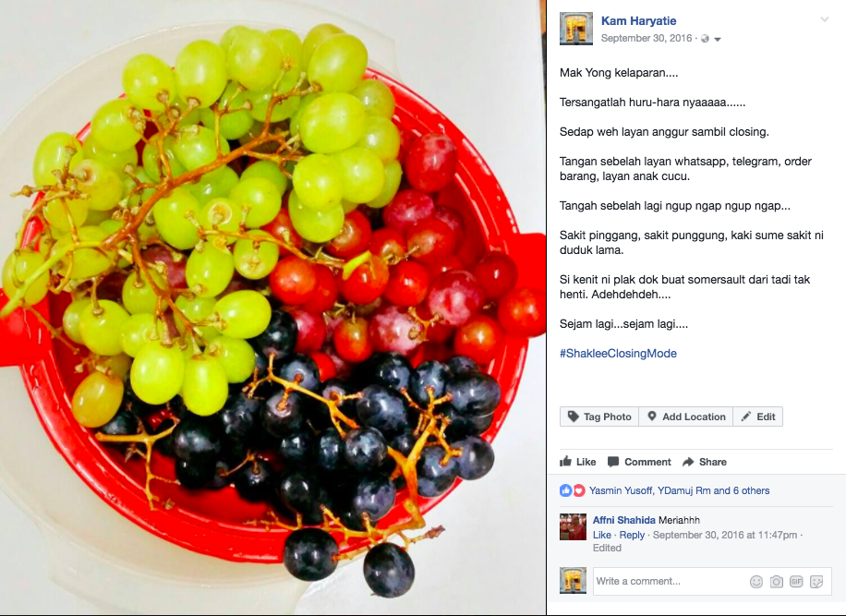This screenshot has height=616, width=846.
Task: Click the emoji smiley icon in comment box
Action: (755, 582)
